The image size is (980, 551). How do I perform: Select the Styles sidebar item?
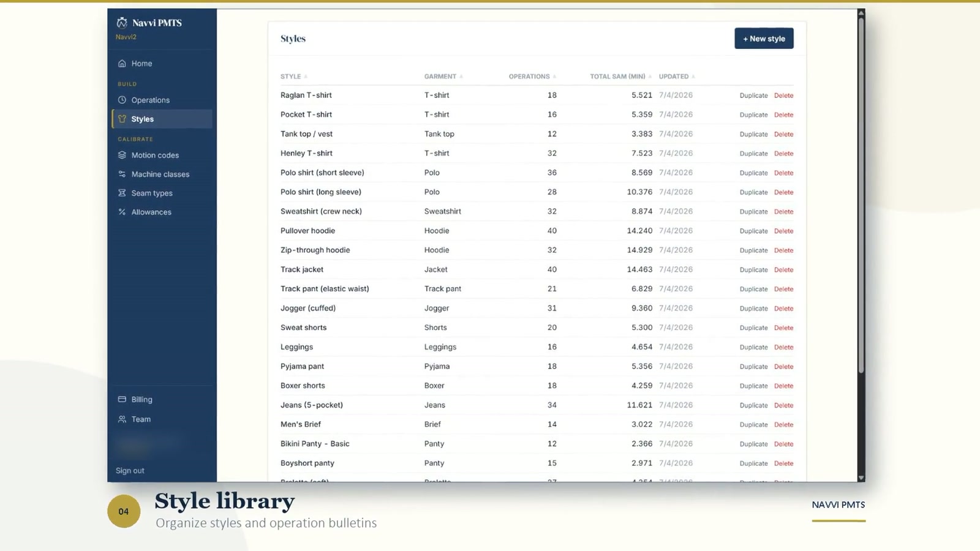(x=162, y=119)
